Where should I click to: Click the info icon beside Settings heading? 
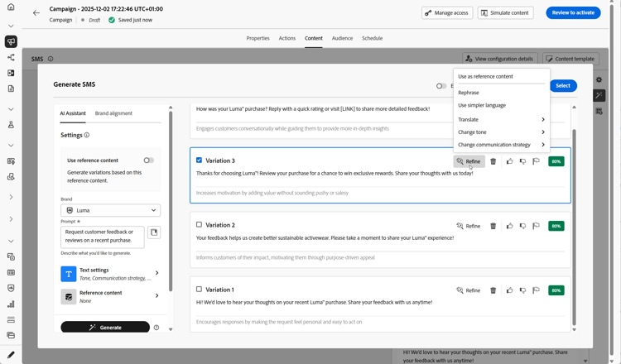87,135
